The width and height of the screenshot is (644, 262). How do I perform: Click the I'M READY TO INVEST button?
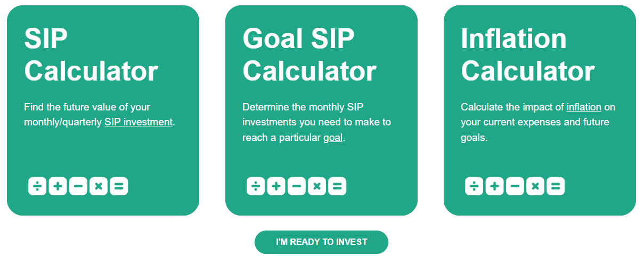point(322,242)
